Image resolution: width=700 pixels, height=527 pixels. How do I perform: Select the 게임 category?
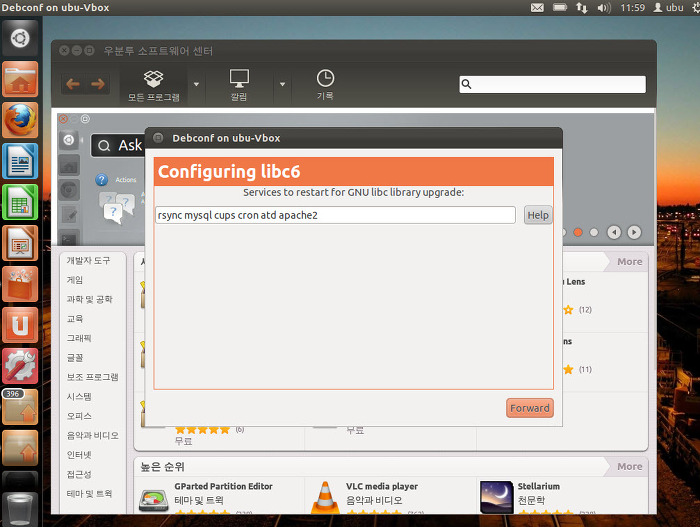[x=75, y=280]
